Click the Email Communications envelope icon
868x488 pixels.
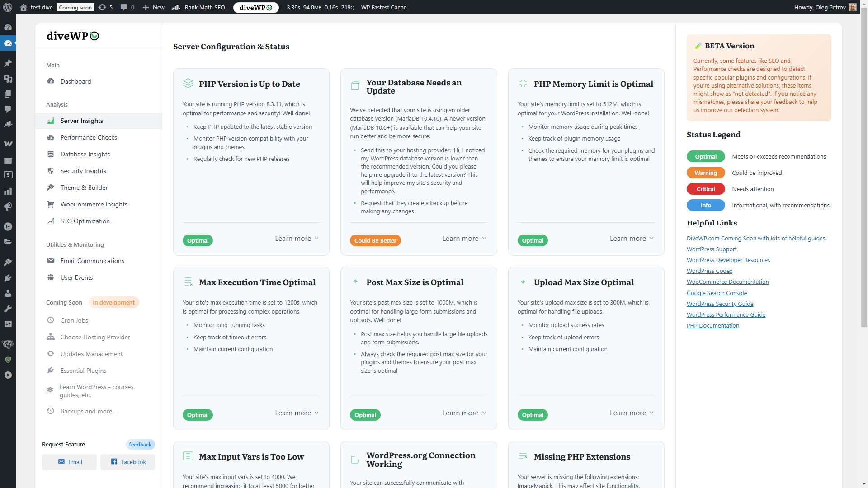coord(51,261)
